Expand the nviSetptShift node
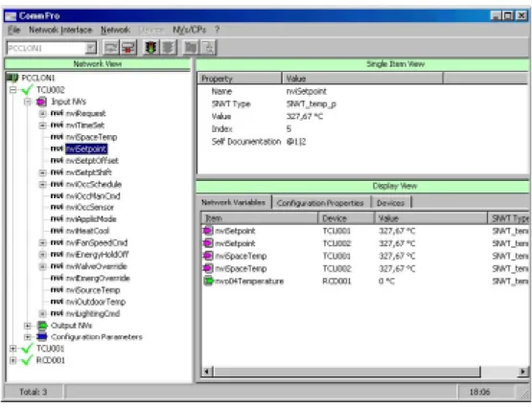Viewport: 532px width, 408px height. [x=42, y=172]
